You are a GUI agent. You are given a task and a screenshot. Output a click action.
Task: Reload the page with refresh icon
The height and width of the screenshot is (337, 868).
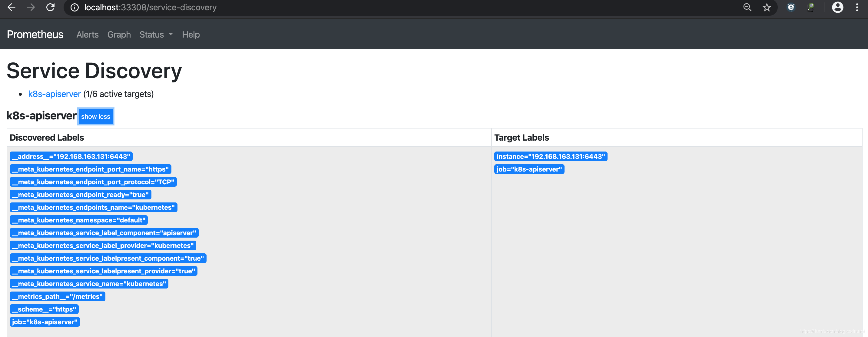(x=51, y=7)
